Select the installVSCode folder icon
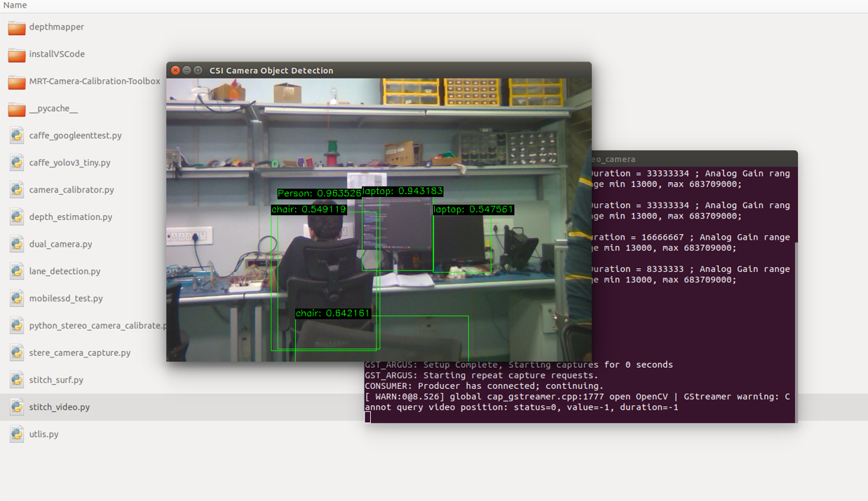 17,55
